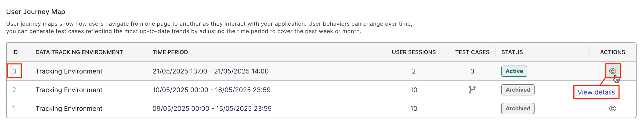Click the Time Period column header
644x140 pixels.
[170, 52]
